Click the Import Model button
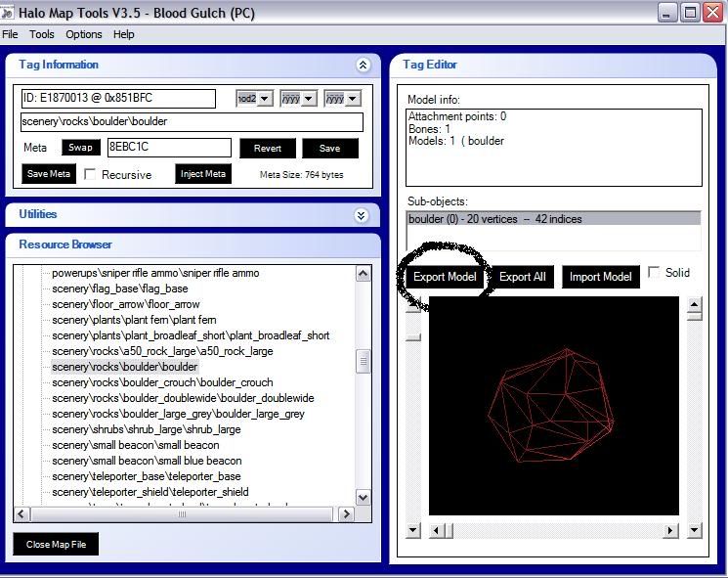The image size is (728, 578). tap(600, 277)
